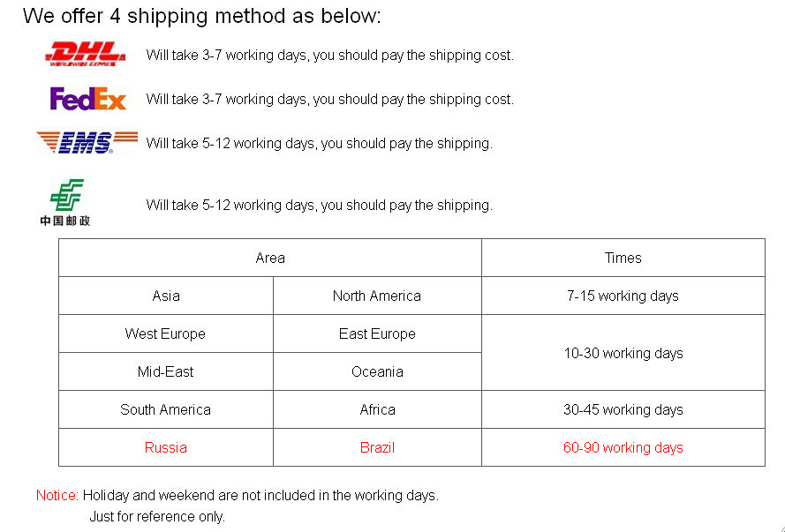Click the Africa cell
The image size is (785, 532).
377,410
